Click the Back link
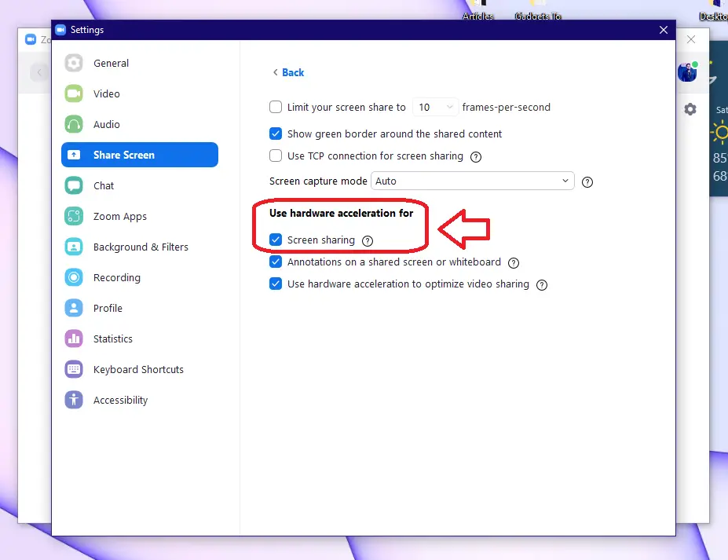The height and width of the screenshot is (560, 728). [x=288, y=72]
